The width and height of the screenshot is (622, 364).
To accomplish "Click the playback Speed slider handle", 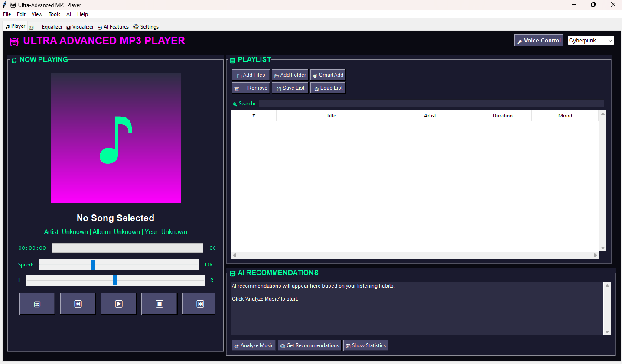I will (x=93, y=265).
